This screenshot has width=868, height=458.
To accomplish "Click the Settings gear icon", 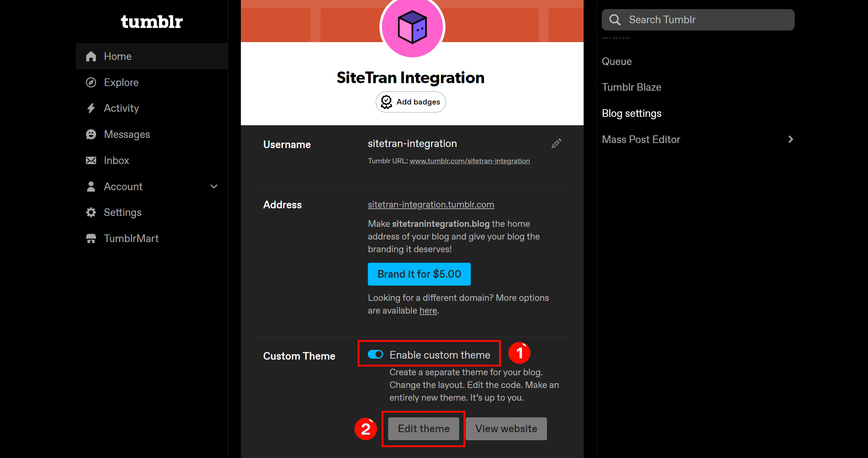I will 91,212.
